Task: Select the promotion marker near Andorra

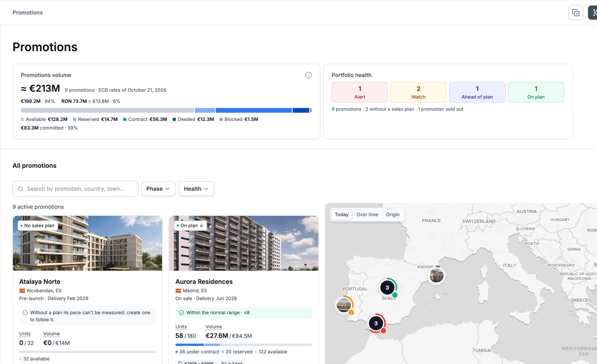Action: [x=437, y=275]
